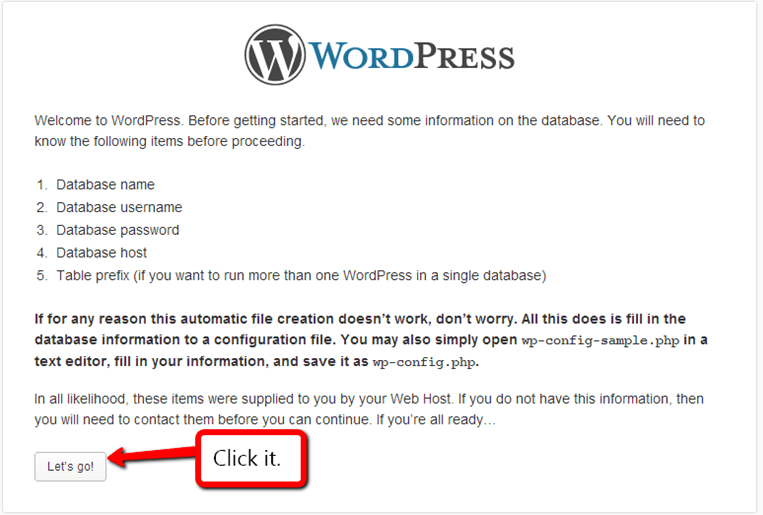Click the red arrow pointing at button
The width and height of the screenshot is (763, 515).
(x=151, y=456)
